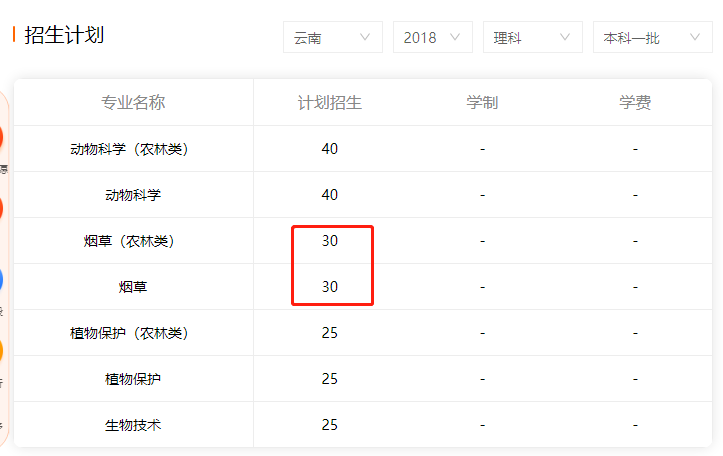Image resolution: width=723 pixels, height=456 pixels.
Task: Open the 2018 year dropdown
Action: pyautogui.click(x=432, y=38)
